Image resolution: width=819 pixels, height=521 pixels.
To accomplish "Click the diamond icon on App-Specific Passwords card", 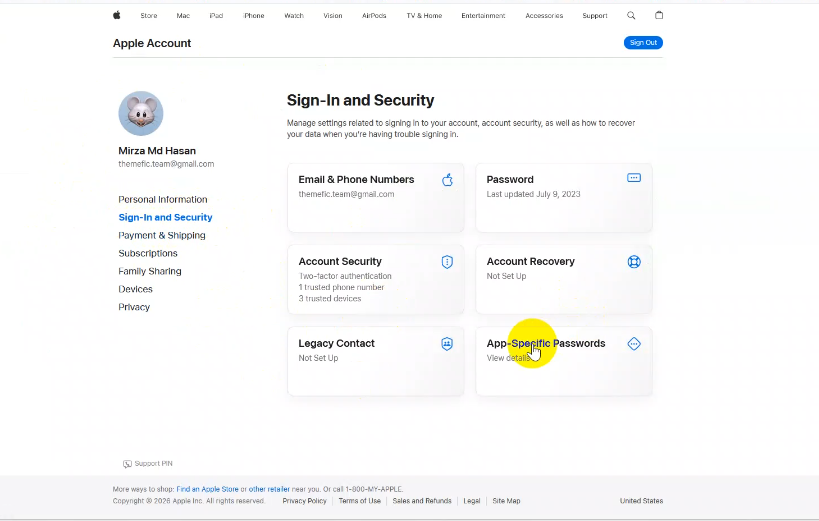I will 633,344.
